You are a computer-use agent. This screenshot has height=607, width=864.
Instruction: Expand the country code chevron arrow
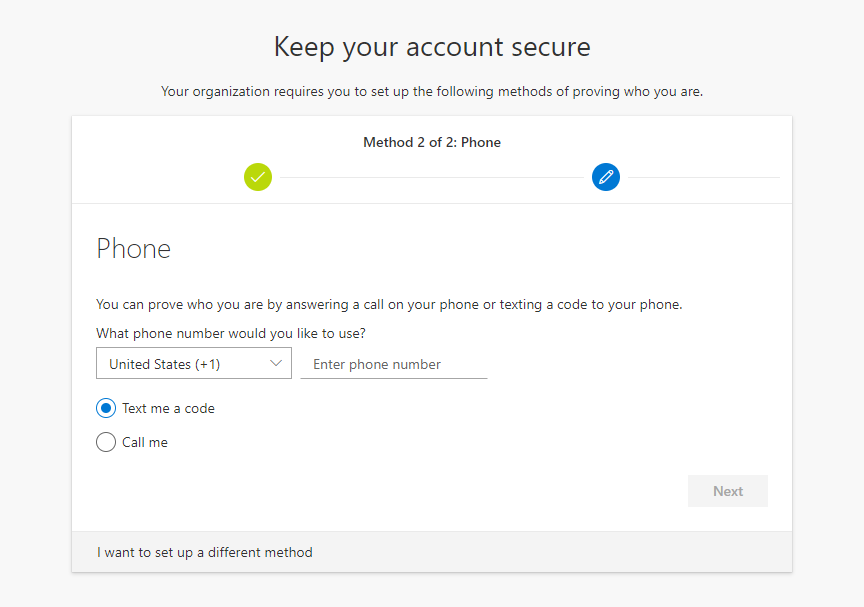[276, 363]
